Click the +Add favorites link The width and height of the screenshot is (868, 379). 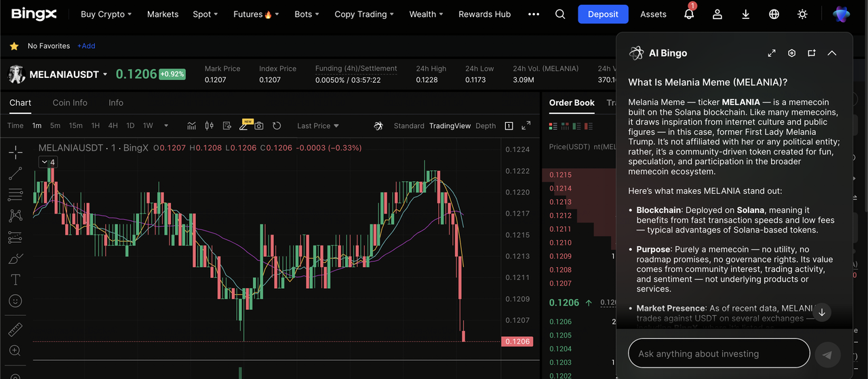86,46
